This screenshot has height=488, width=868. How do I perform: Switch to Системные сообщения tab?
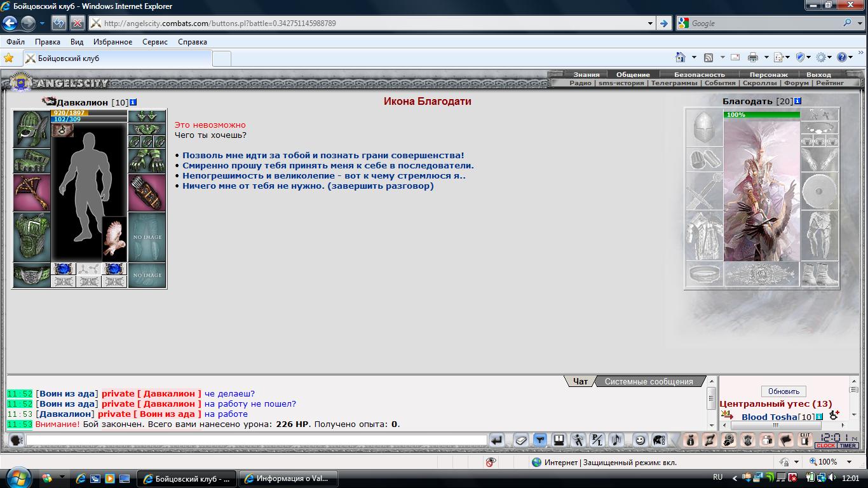(x=649, y=381)
